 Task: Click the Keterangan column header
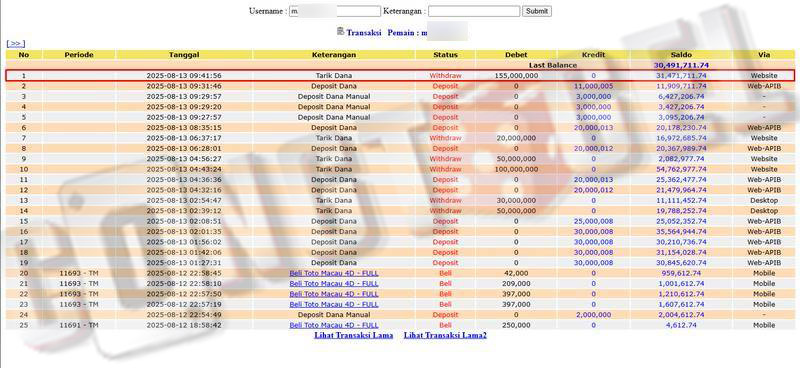click(x=334, y=55)
